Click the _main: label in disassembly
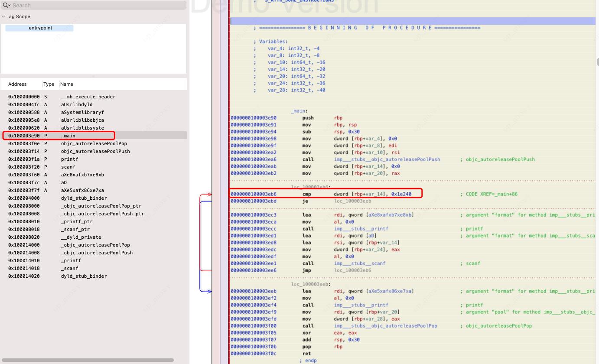The width and height of the screenshot is (599, 364). [x=299, y=111]
